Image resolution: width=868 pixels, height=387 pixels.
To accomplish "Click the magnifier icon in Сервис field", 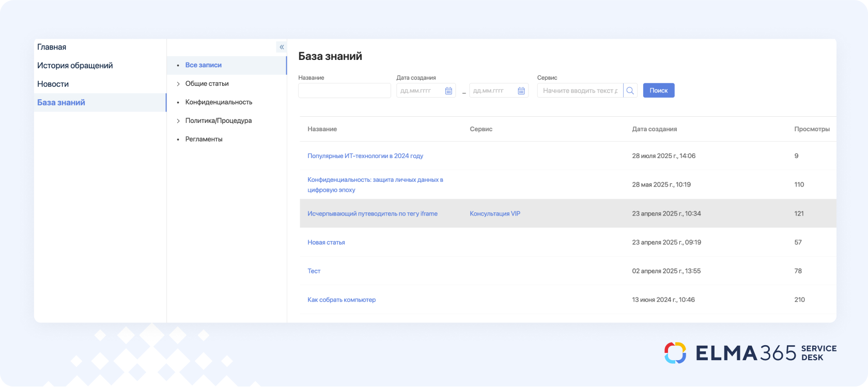I will point(630,91).
